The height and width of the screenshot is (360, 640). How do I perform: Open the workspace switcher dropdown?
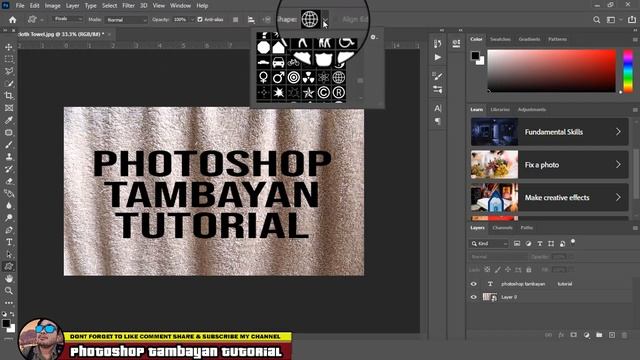(x=613, y=20)
